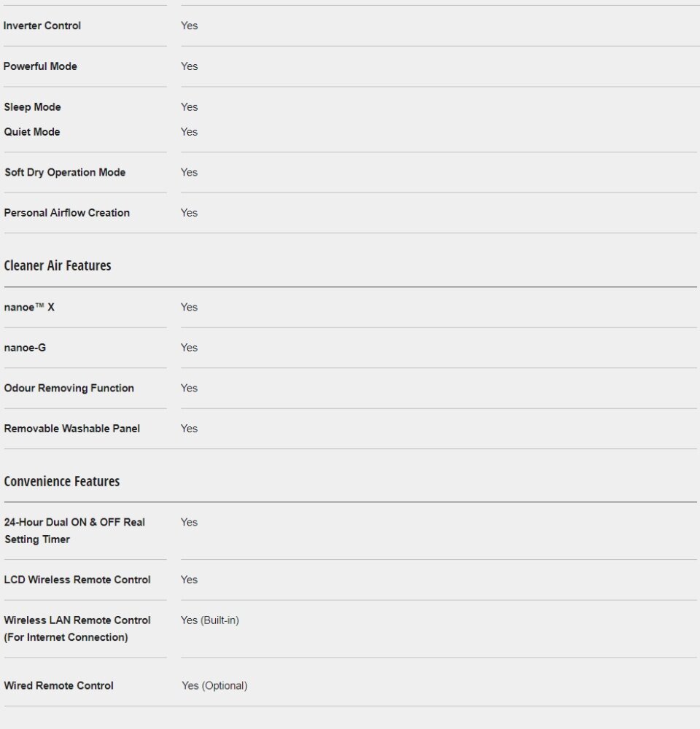
Task: Select the nanoe™ X feature label
Action: coord(29,307)
